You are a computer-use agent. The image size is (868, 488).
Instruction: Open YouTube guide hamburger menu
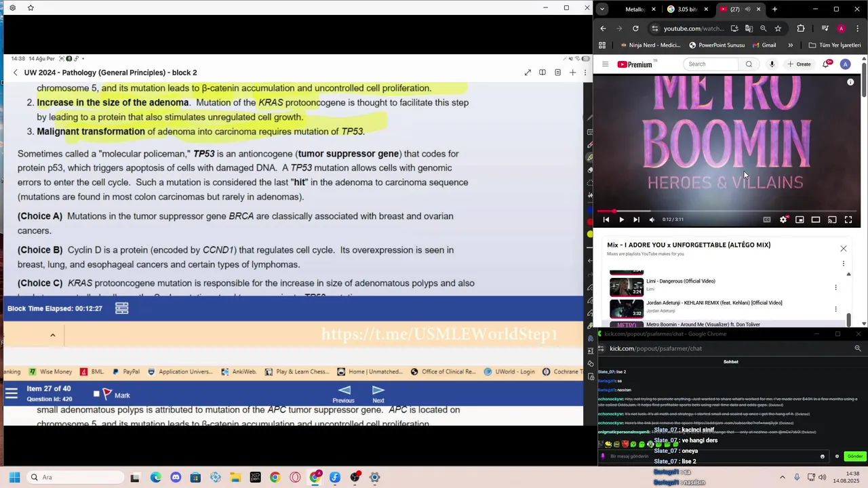(x=606, y=64)
